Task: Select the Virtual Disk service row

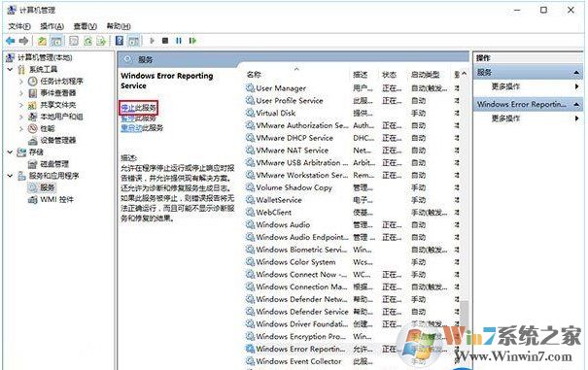Action: [x=353, y=114]
